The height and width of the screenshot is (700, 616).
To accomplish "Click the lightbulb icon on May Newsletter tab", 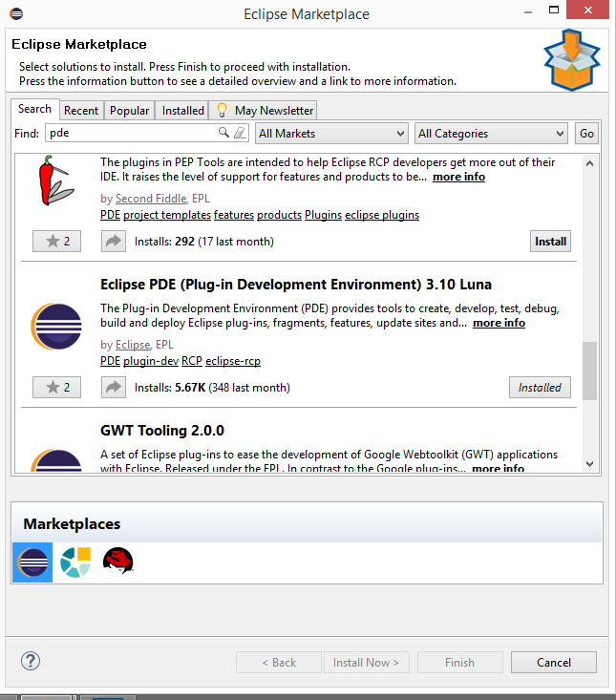I will 222,110.
